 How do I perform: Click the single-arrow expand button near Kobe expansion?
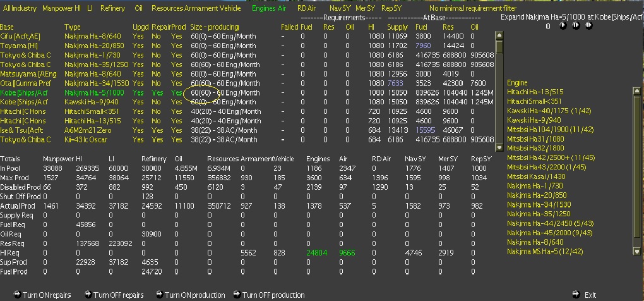pyautogui.click(x=563, y=25)
